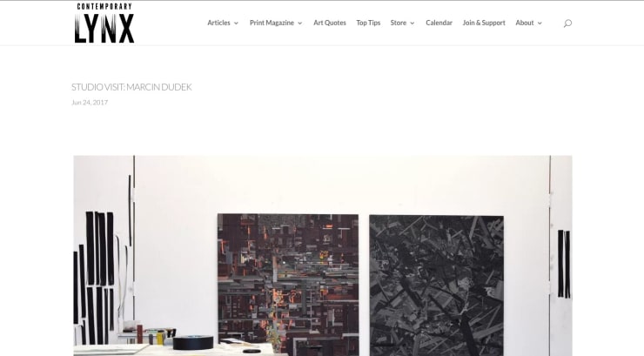Image resolution: width=644 pixels, height=356 pixels.
Task: Expand the Print Magazine chevron
Action: (x=300, y=24)
